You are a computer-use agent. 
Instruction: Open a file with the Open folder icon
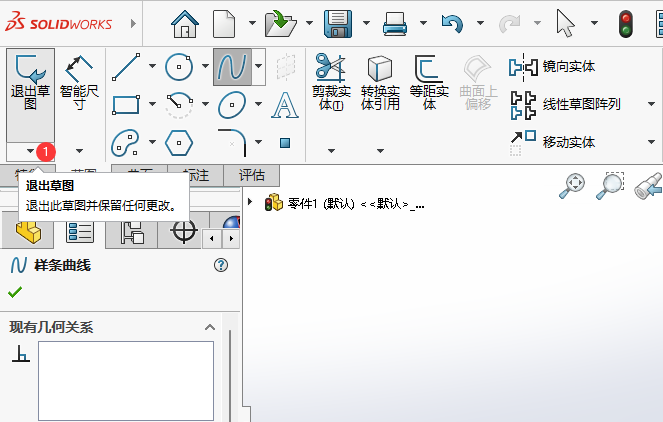[280, 24]
